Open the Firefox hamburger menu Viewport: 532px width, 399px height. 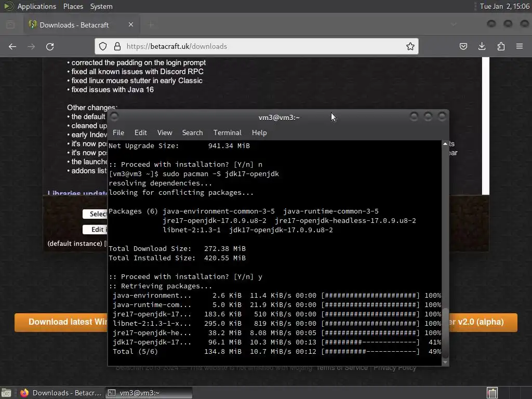(520, 46)
